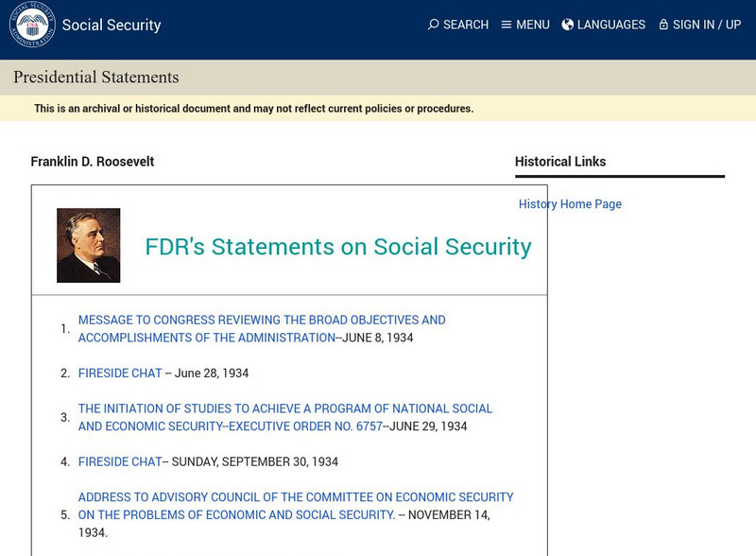Click the Historical Links sidebar heading
The height and width of the screenshot is (556, 756).
pyautogui.click(x=560, y=162)
